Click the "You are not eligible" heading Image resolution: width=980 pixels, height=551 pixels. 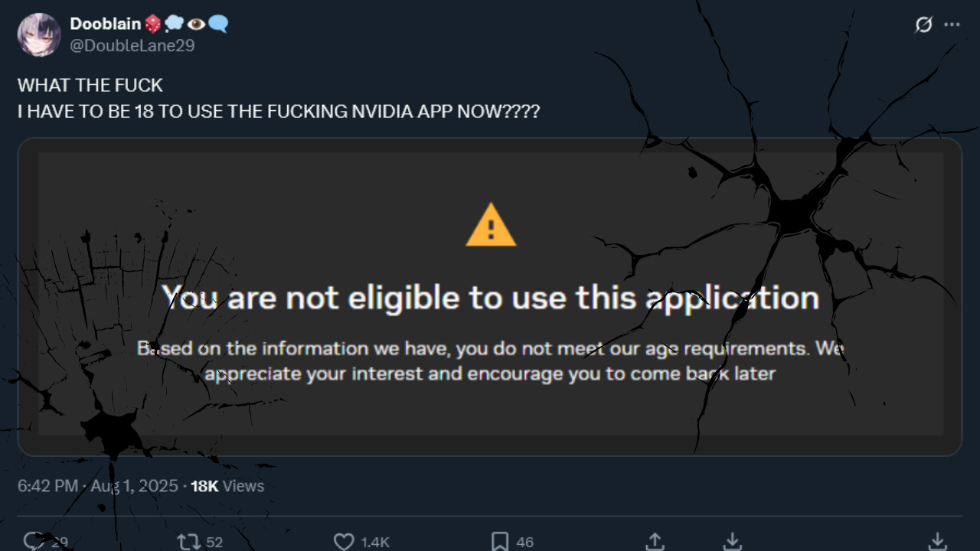490,298
